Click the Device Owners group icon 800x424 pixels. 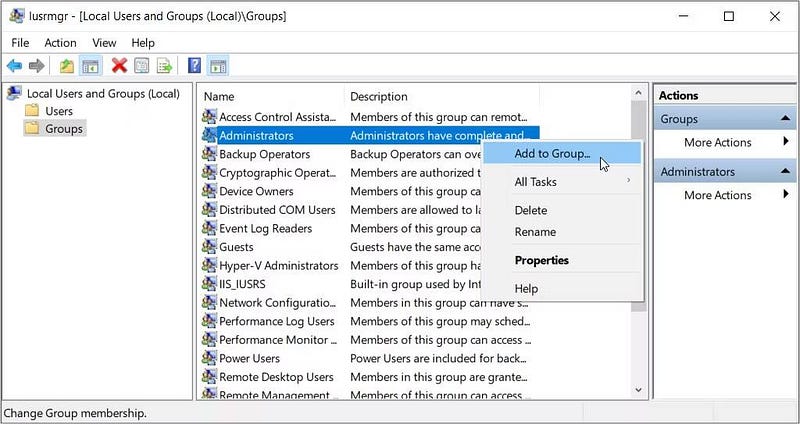point(209,191)
